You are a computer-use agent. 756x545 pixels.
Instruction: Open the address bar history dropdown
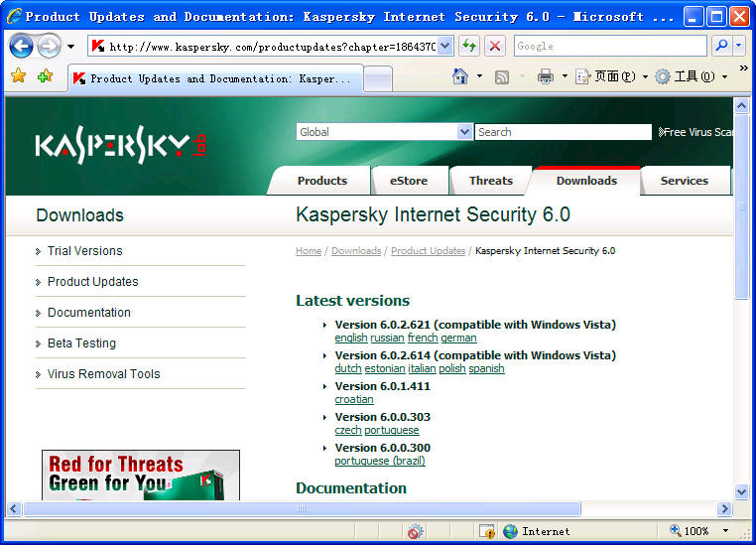pos(445,47)
